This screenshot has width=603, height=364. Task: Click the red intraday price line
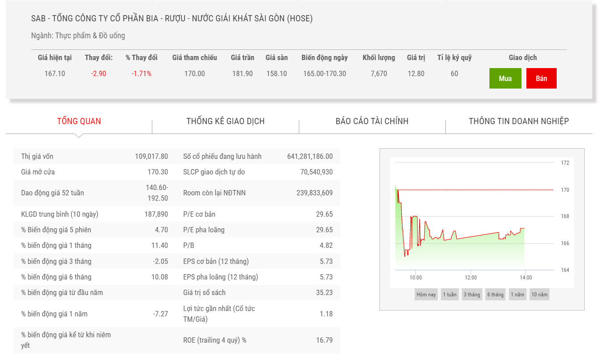(x=477, y=236)
